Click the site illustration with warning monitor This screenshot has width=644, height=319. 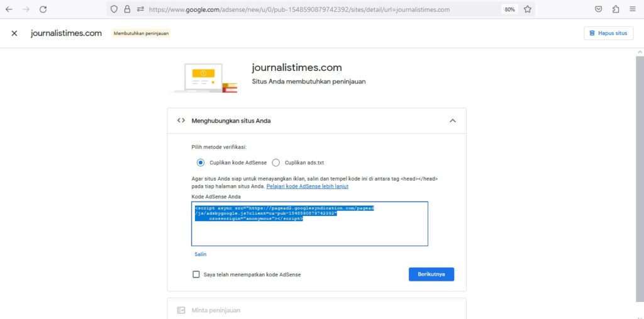(x=205, y=78)
